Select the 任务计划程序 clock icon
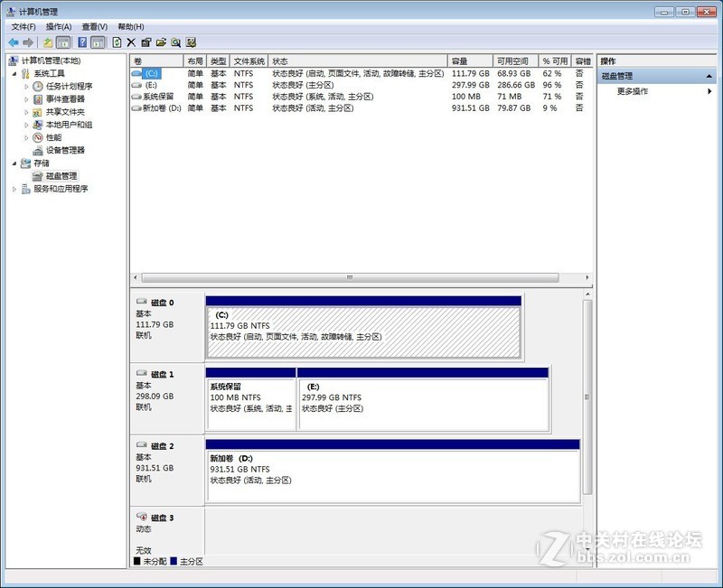The image size is (723, 588). click(38, 87)
